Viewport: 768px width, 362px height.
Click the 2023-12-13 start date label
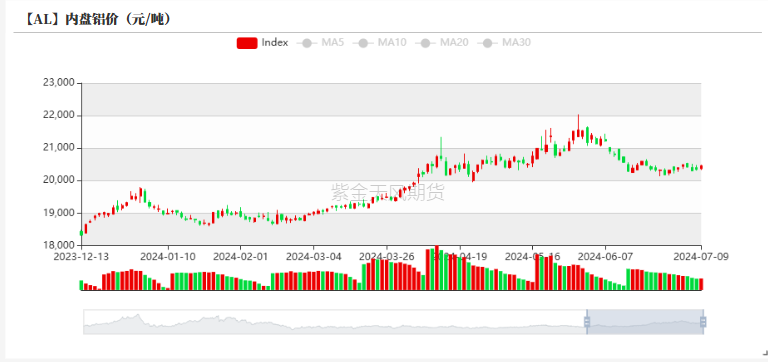(81, 256)
